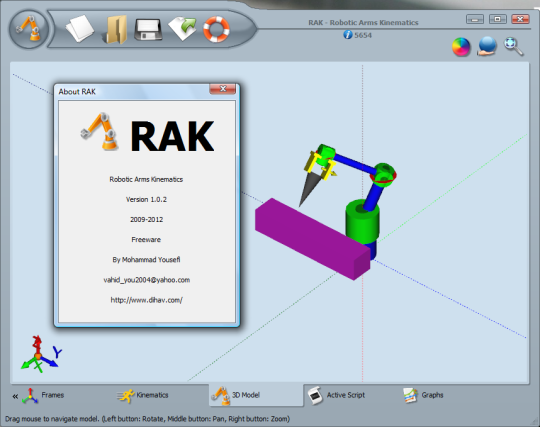
Task: Click the vahid_you2004@yahoo.com email address
Action: coord(147,280)
